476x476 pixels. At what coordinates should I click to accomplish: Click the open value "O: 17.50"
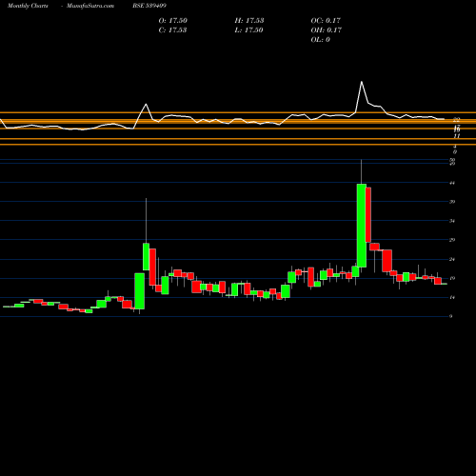(173, 21)
